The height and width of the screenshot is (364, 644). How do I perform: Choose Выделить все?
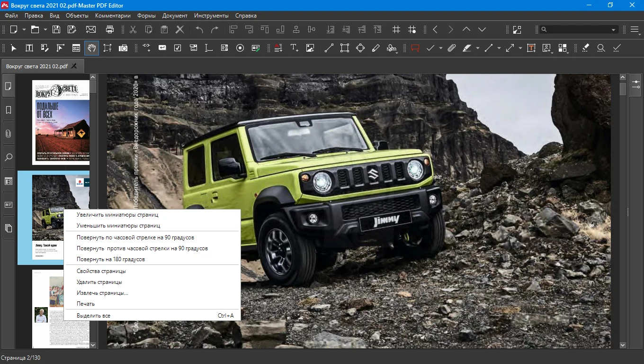(x=152, y=316)
